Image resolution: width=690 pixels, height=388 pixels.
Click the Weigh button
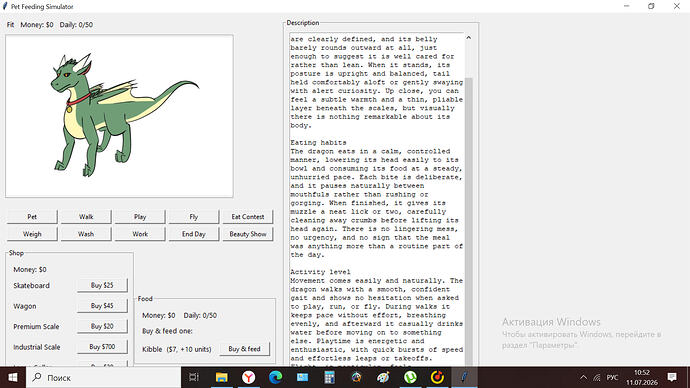[x=32, y=234]
